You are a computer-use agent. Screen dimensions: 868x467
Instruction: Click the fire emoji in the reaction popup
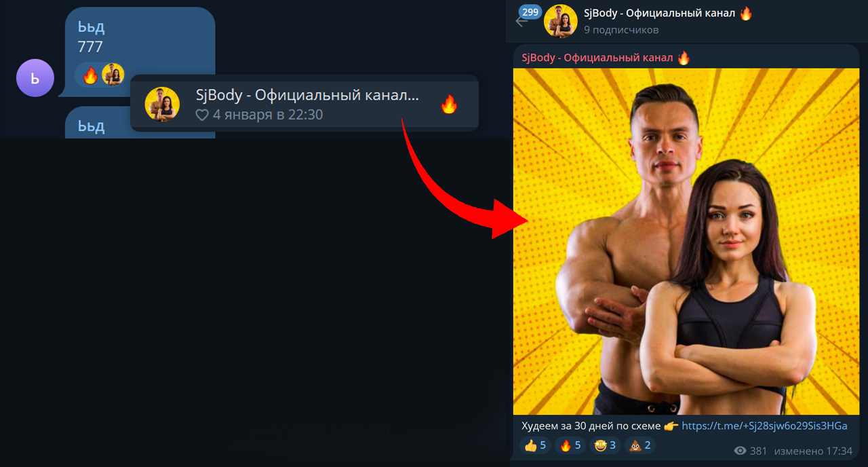(x=449, y=104)
